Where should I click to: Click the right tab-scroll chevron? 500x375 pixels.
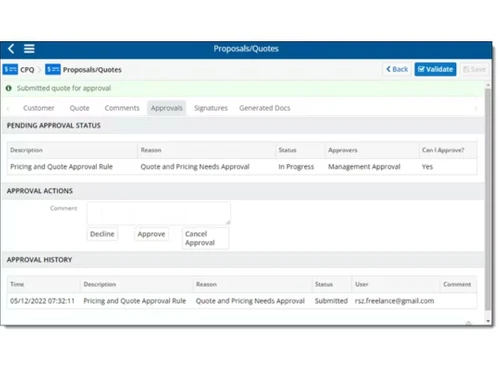coord(476,108)
